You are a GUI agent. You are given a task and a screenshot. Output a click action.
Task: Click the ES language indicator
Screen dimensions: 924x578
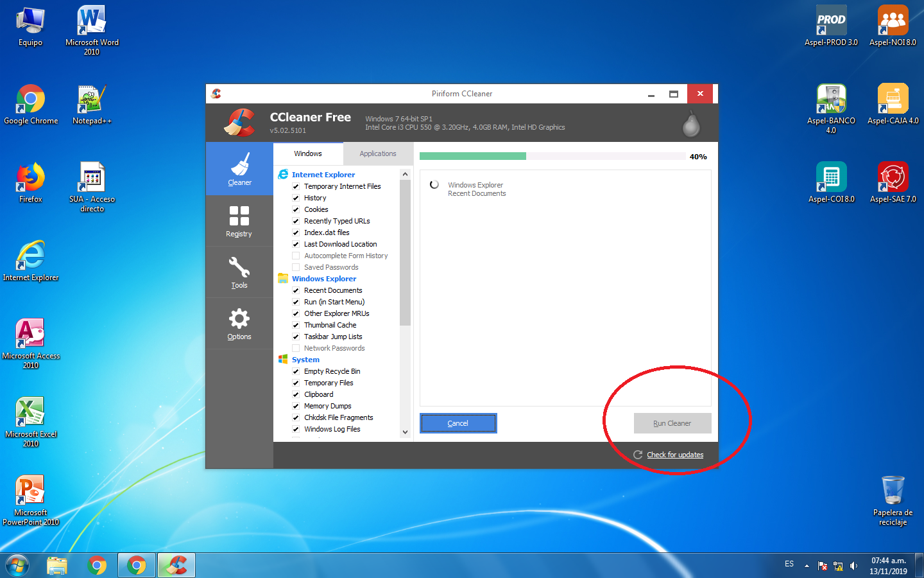coord(789,564)
